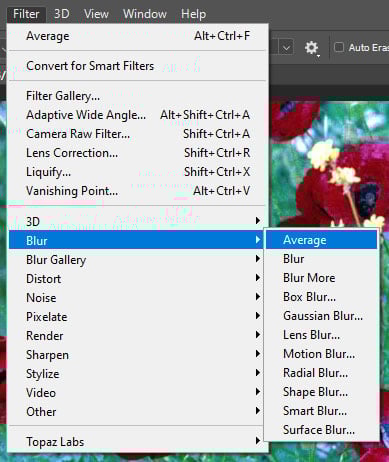Open the 3D menu in menu bar

click(62, 14)
